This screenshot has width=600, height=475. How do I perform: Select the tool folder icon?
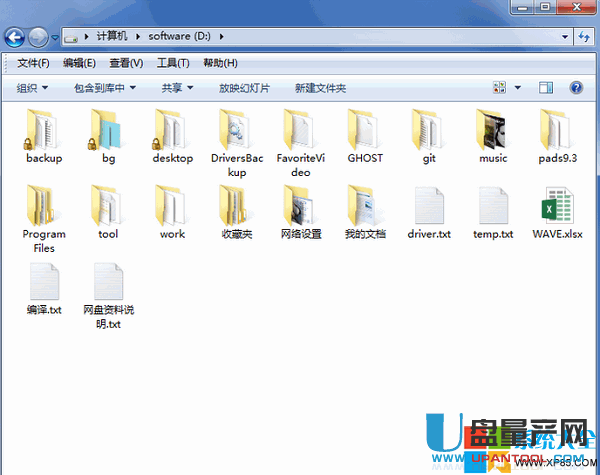click(107, 206)
